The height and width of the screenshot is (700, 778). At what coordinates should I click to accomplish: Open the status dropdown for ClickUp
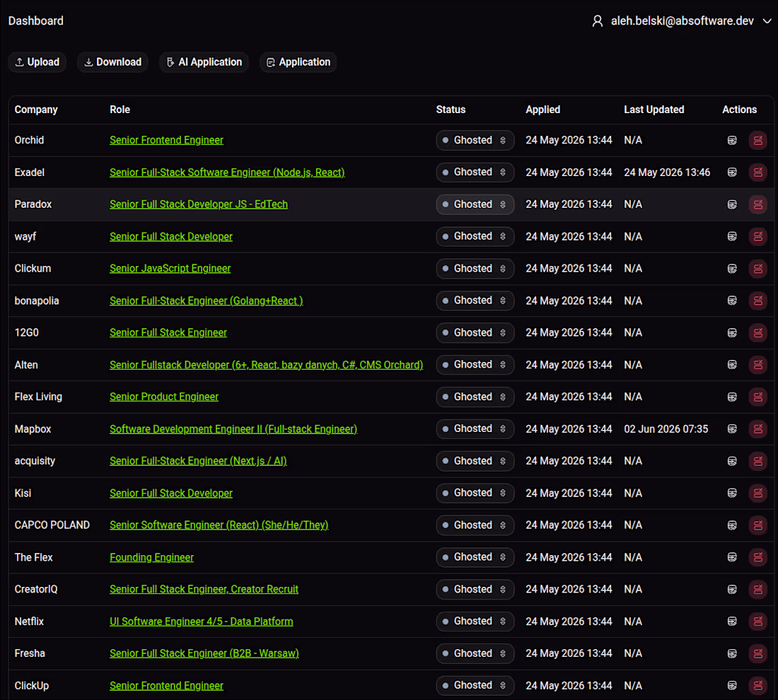click(x=475, y=686)
